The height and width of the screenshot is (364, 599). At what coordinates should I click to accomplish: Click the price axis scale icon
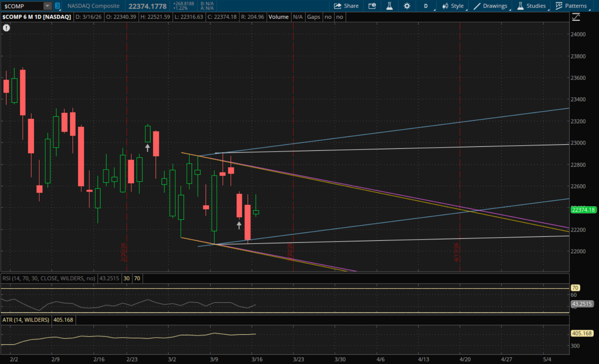(x=576, y=17)
